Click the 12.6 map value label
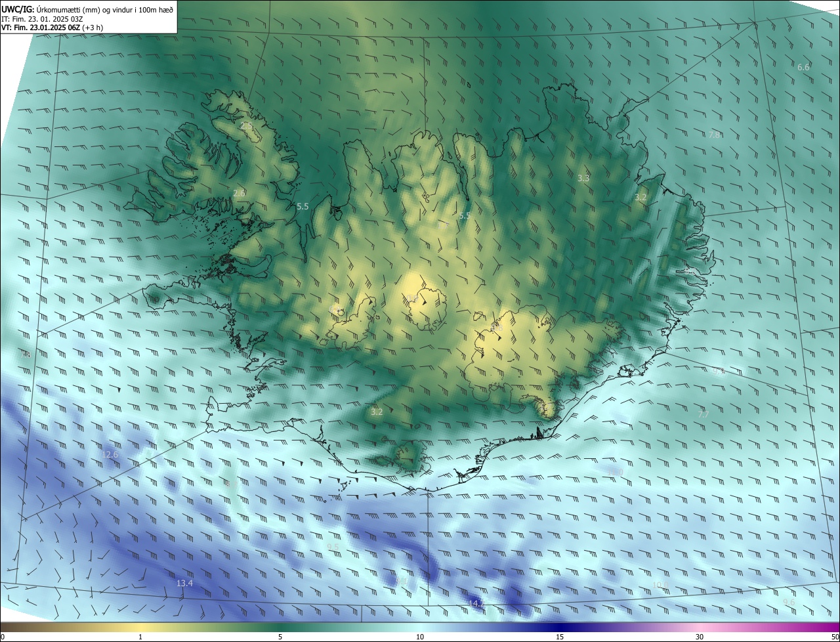 click(110, 454)
